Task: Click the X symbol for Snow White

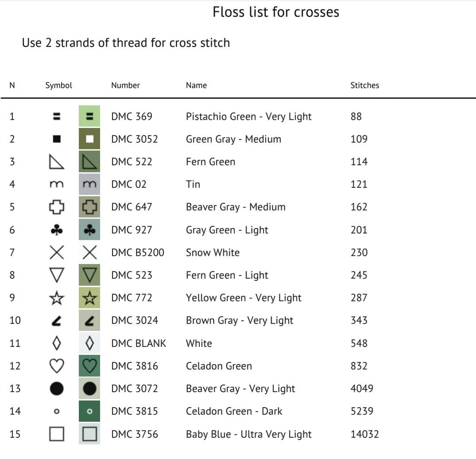Action: (57, 253)
